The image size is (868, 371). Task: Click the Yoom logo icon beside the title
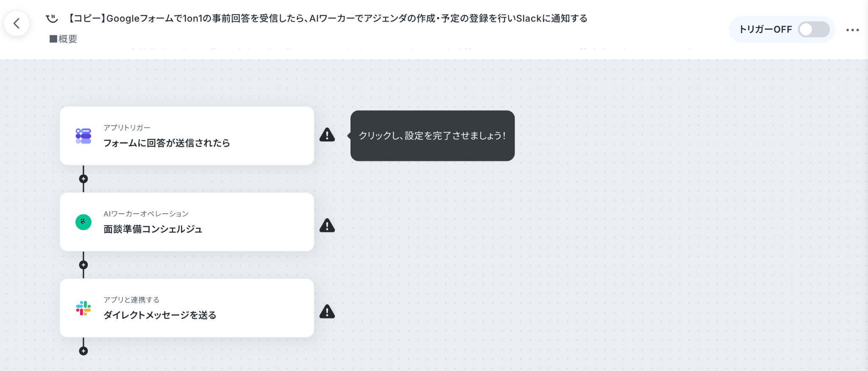[x=52, y=19]
